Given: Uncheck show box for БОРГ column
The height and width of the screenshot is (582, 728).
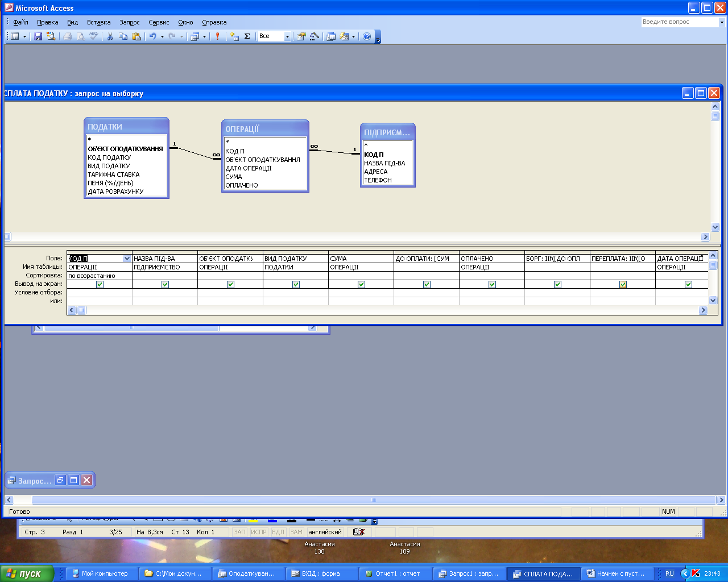Looking at the screenshot, I should point(558,284).
